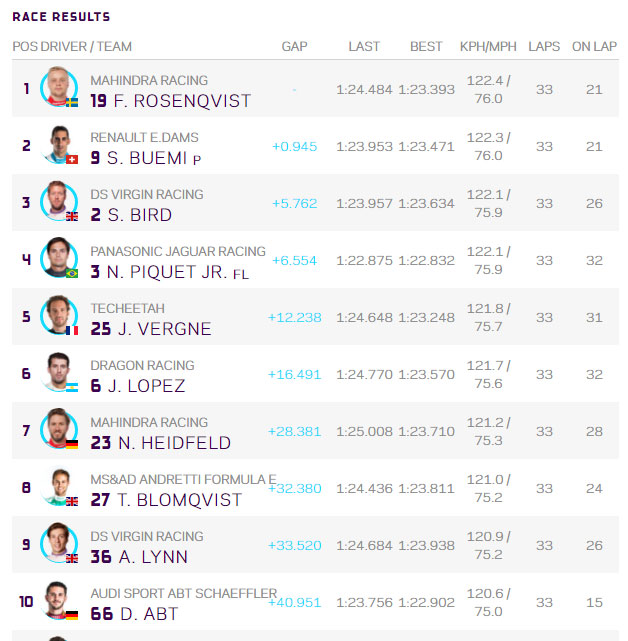The height and width of the screenshot is (641, 628).
Task: Click the GAP column header
Action: pyautogui.click(x=294, y=47)
